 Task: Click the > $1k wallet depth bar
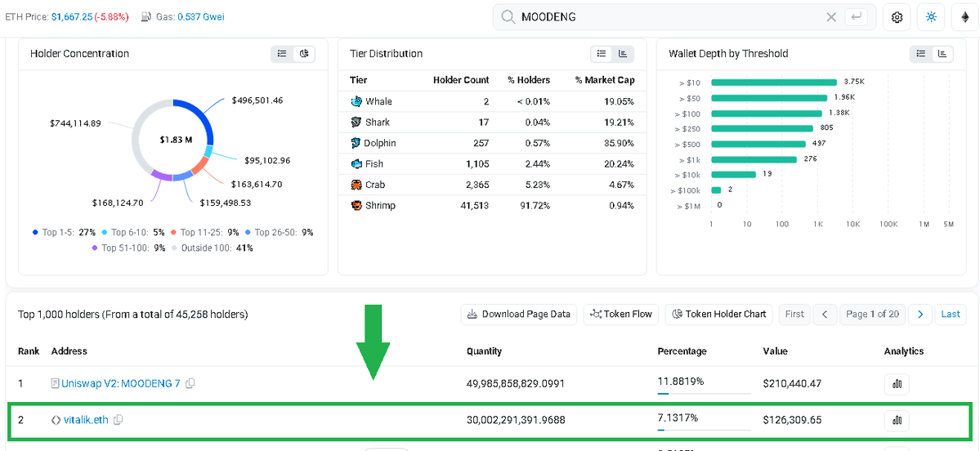pyautogui.click(x=754, y=159)
